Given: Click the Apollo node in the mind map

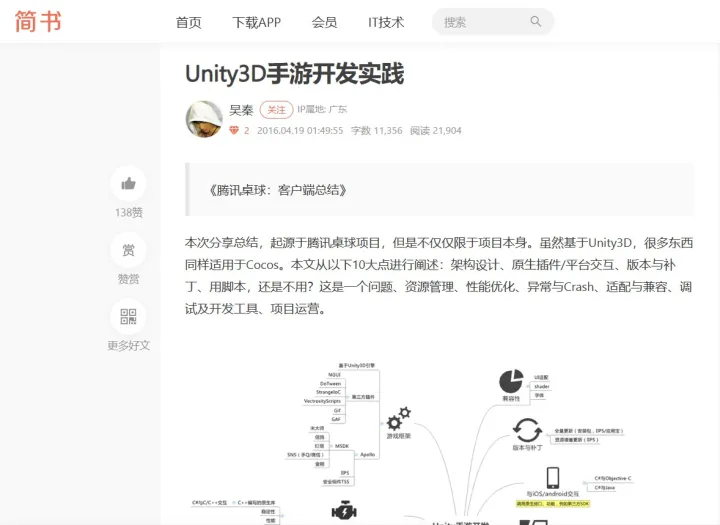Looking at the screenshot, I should 367,455.
